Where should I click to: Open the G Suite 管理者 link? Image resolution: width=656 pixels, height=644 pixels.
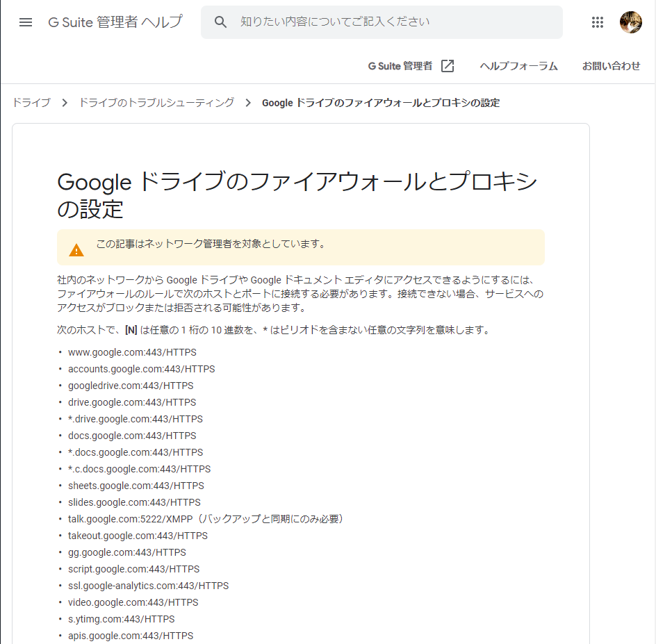point(400,66)
